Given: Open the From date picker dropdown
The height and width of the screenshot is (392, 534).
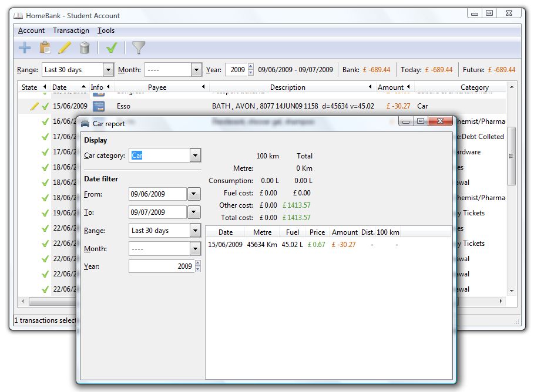Looking at the screenshot, I should (x=194, y=194).
